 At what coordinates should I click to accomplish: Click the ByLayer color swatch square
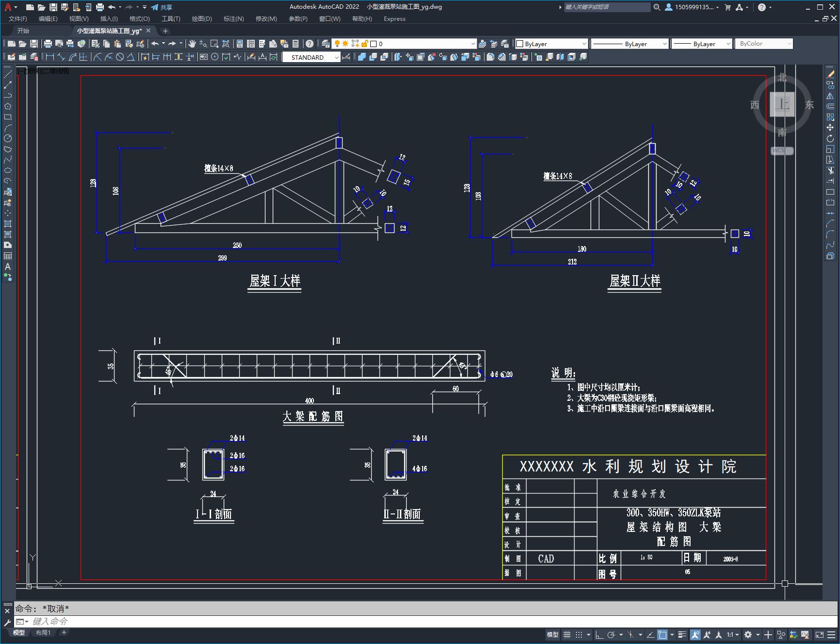click(x=520, y=44)
